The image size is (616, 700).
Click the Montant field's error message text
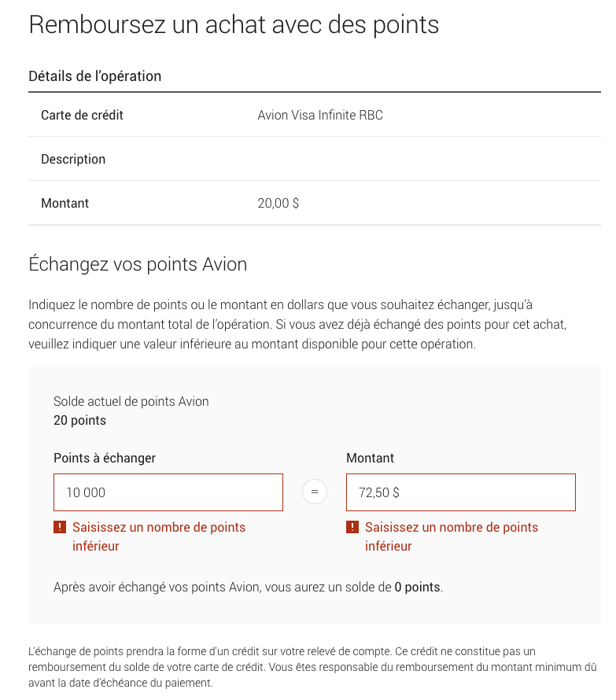[451, 536]
